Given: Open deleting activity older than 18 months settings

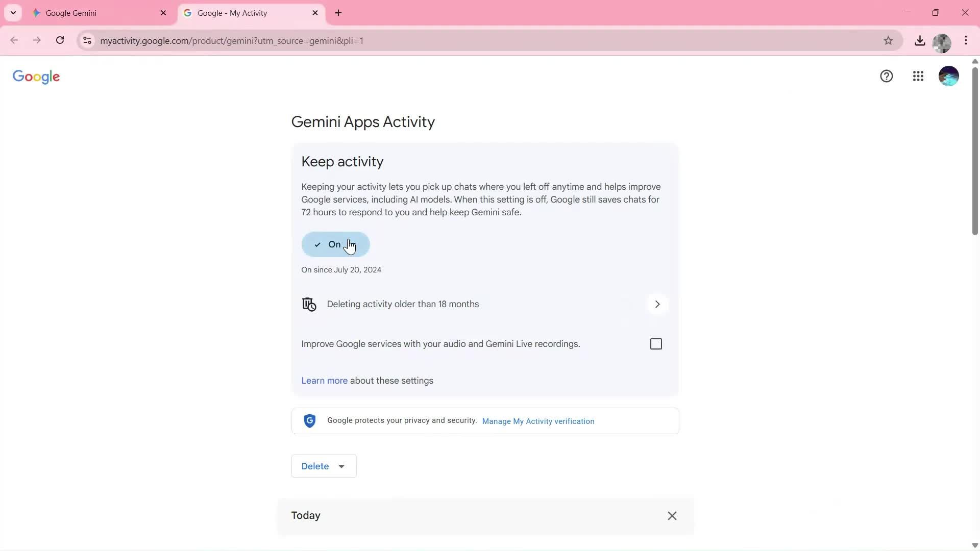Looking at the screenshot, I should (657, 304).
